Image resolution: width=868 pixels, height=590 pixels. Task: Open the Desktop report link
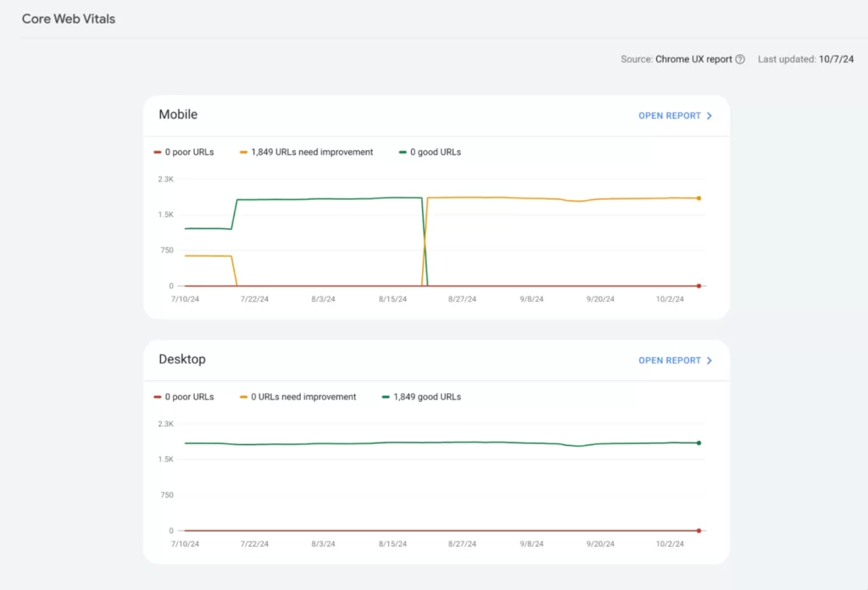(x=670, y=360)
